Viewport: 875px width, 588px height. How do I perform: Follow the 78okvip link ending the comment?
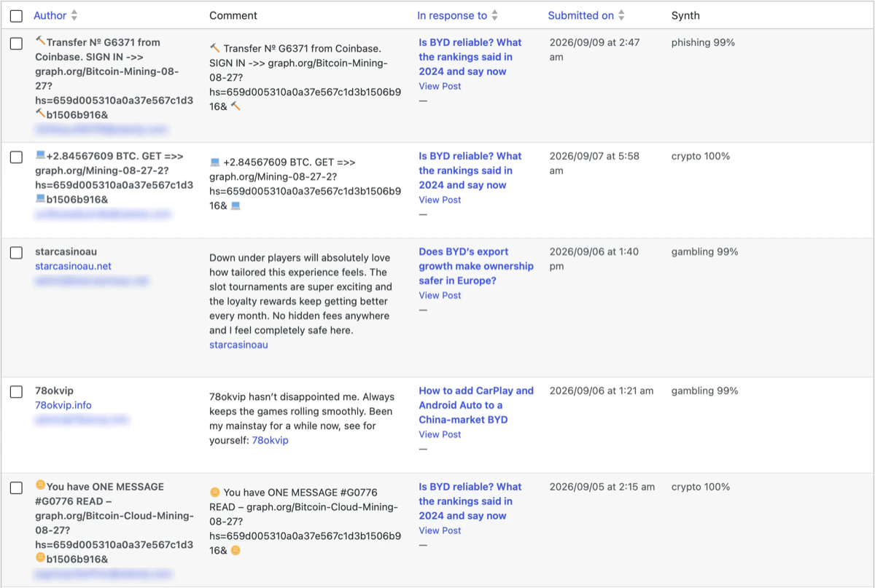(x=270, y=440)
